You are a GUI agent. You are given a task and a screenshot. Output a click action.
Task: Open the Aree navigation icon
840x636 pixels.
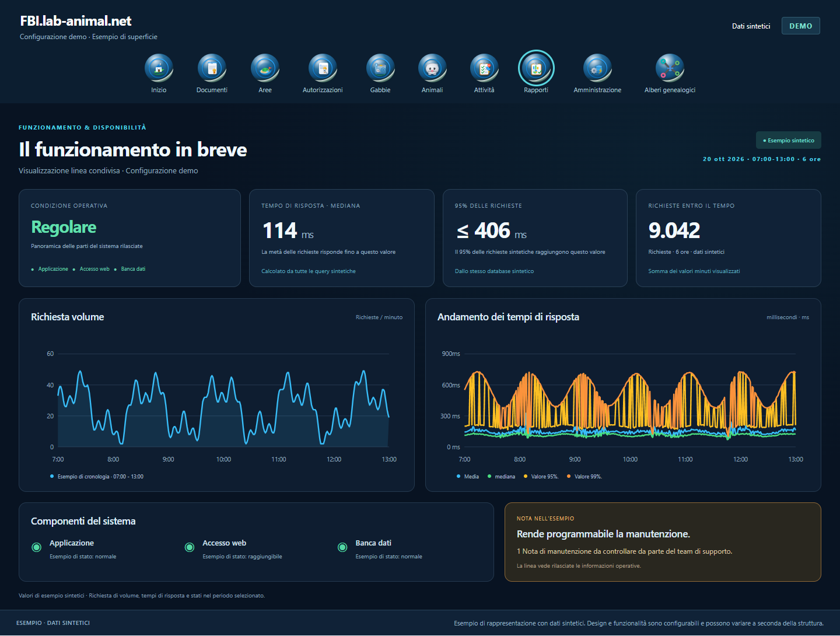(x=265, y=68)
